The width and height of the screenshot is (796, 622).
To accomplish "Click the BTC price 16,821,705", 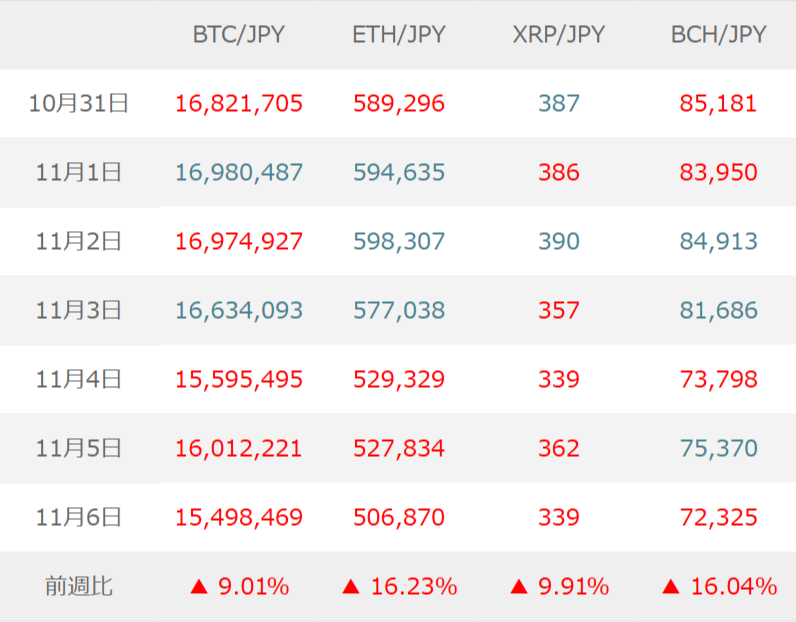I will 239,103.
